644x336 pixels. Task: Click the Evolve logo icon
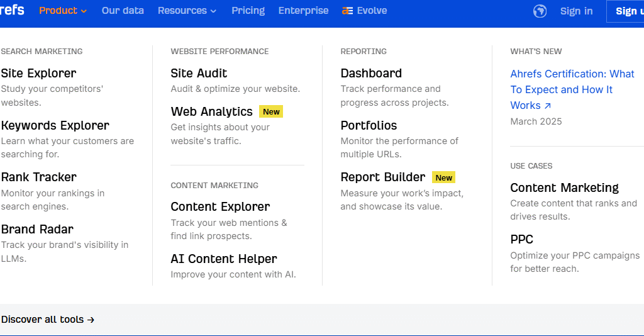[347, 11]
